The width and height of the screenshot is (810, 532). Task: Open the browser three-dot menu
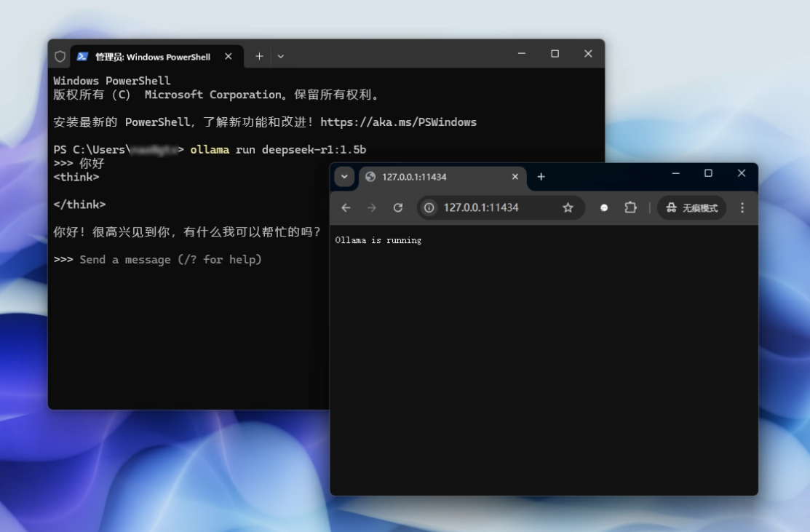(x=742, y=207)
